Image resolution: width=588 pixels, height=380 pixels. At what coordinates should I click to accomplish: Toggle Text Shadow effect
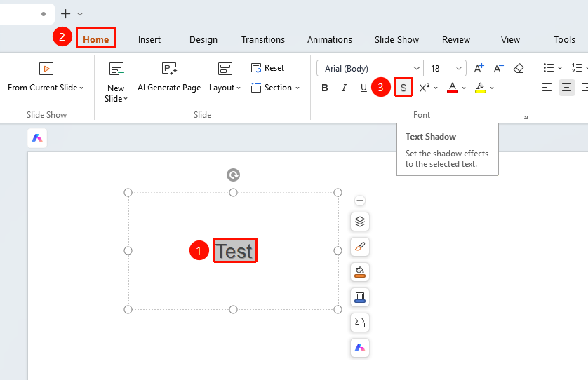403,88
